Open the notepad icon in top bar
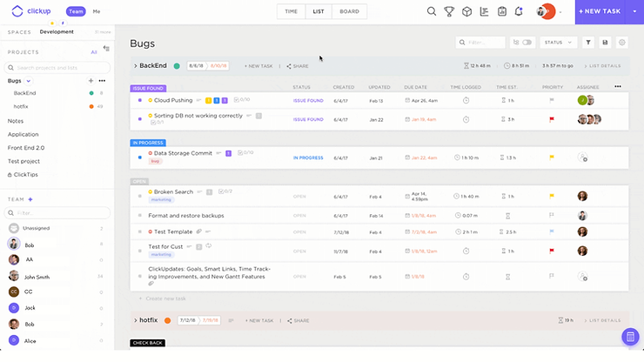 click(502, 11)
